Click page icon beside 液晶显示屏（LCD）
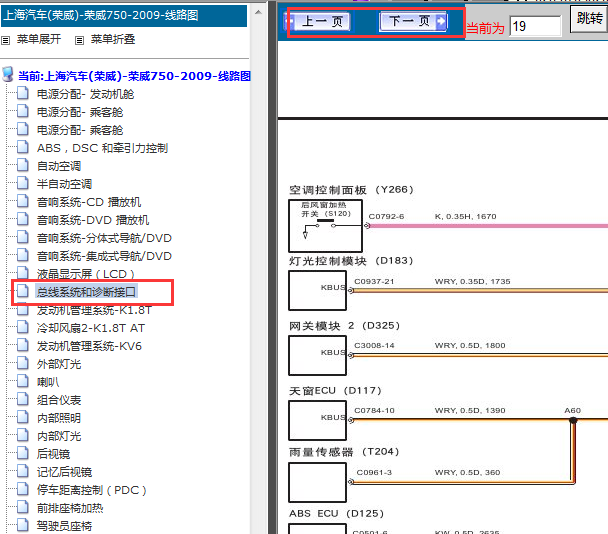 coord(23,273)
